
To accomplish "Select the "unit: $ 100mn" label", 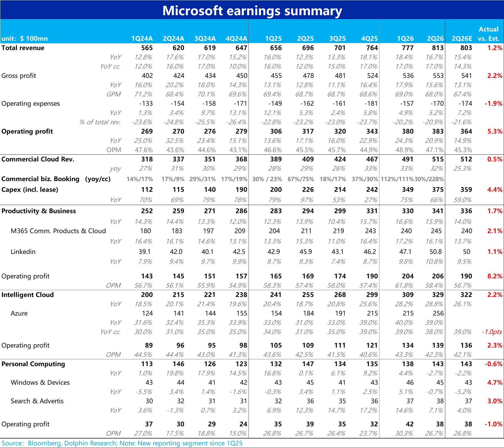I will click(25, 39).
